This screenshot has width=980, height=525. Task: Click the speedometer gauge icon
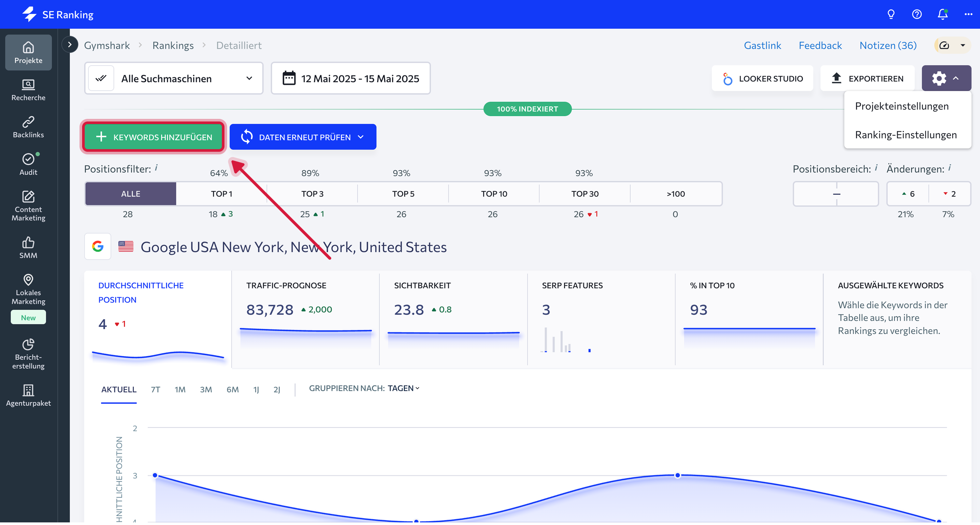coord(944,45)
